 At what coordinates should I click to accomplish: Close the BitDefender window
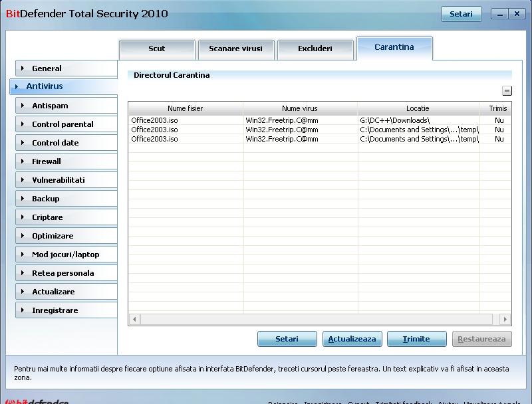(x=517, y=14)
